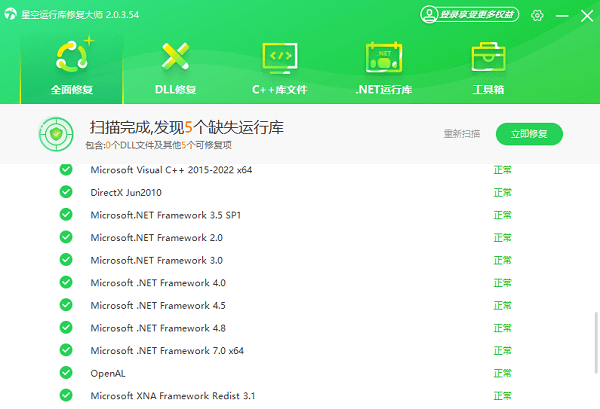Click check icon for .NET Framework 3.0

[66, 260]
